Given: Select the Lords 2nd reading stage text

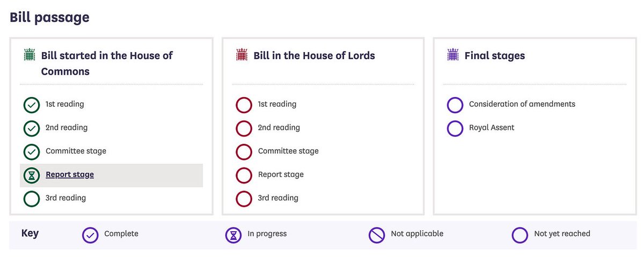Looking at the screenshot, I should coord(279,128).
